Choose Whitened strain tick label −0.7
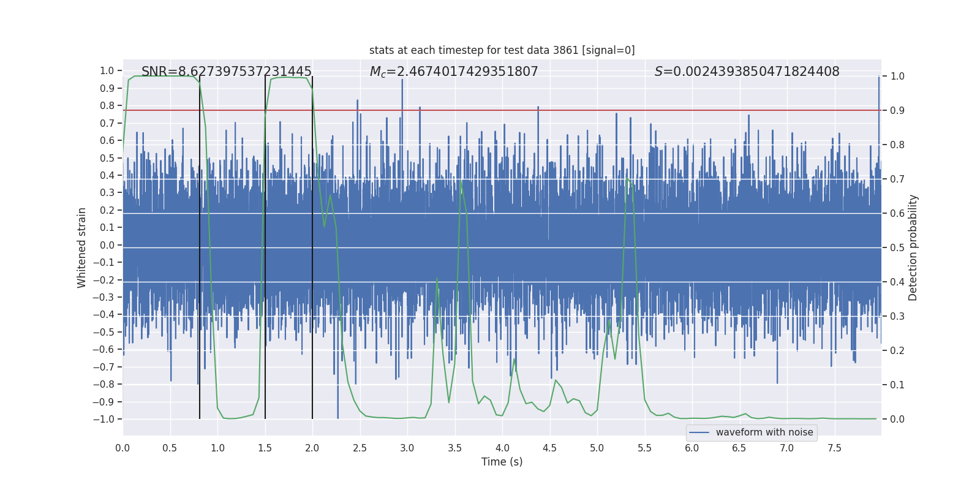980x490 pixels. (104, 367)
